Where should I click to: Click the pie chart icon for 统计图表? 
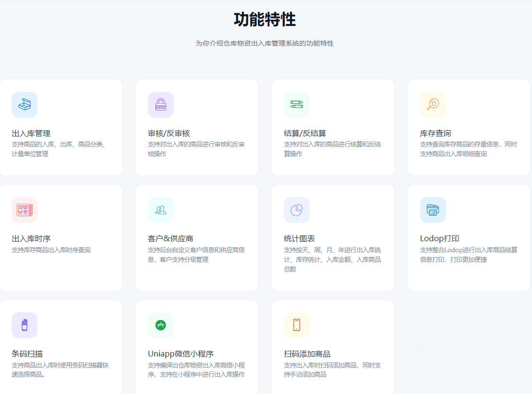pos(297,210)
